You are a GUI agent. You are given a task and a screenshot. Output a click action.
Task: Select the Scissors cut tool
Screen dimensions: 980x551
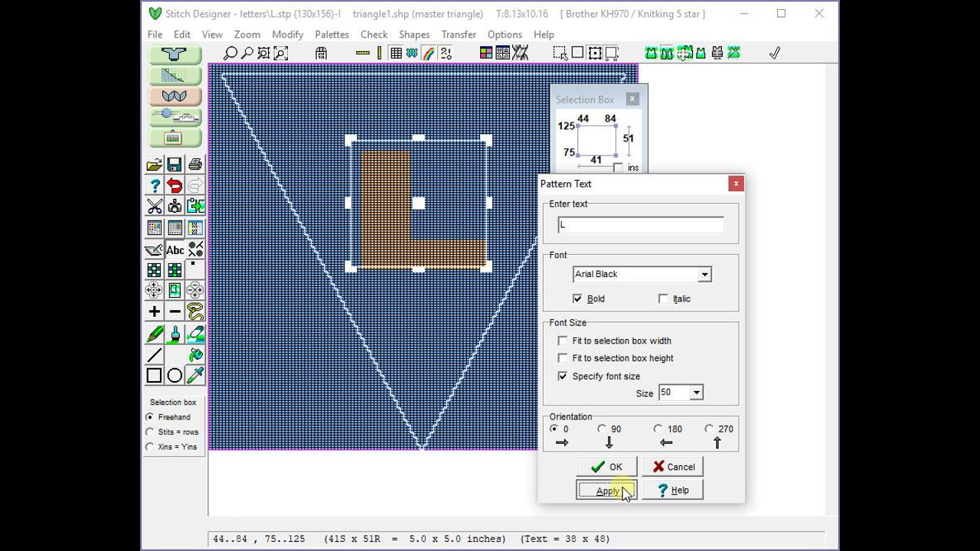click(x=154, y=207)
